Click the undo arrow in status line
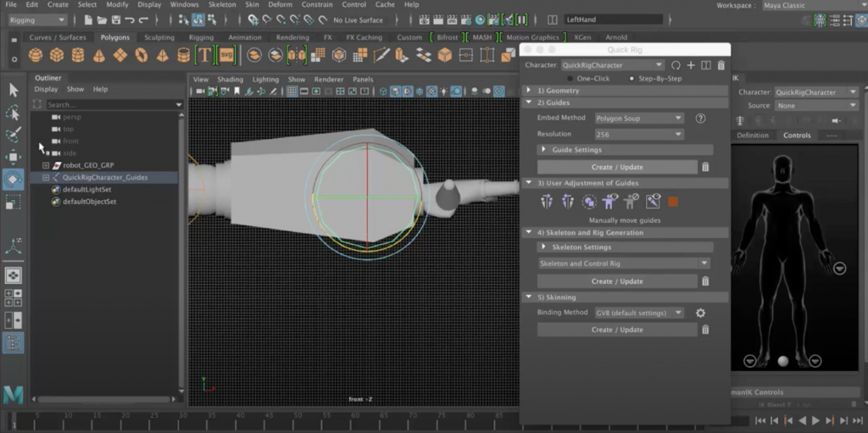Screen dimensions: 868x433 click(130, 20)
